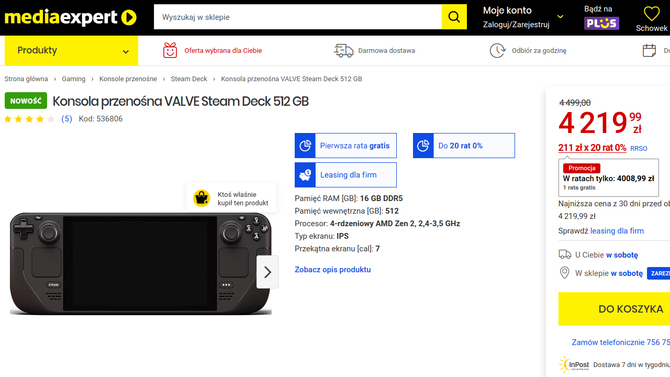Click the pie chart icon on 'Pierwsza rata gratis'
670x377 pixels.
(x=305, y=146)
